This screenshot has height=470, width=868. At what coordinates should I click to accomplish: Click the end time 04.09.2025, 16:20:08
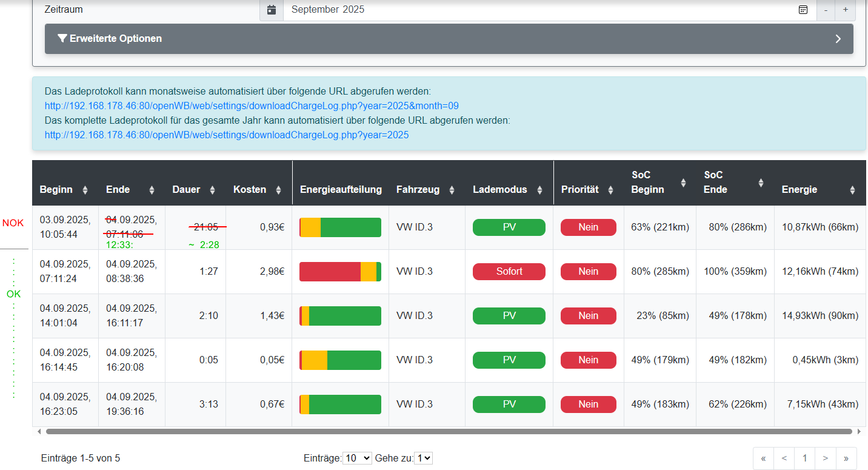click(x=132, y=360)
